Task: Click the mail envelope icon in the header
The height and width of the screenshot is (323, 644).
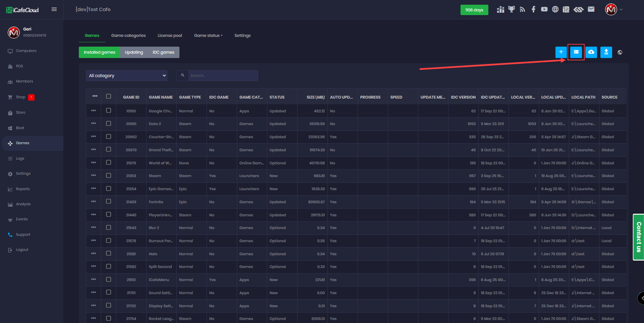Action: tap(591, 9)
